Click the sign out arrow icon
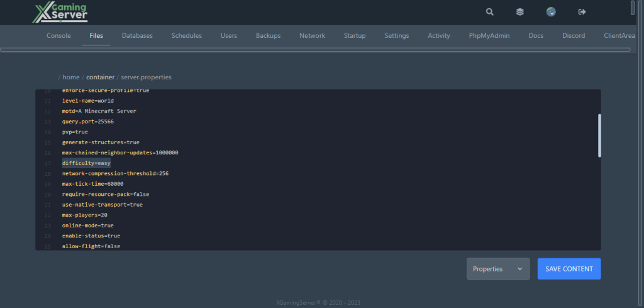The image size is (644, 308). 582,12
